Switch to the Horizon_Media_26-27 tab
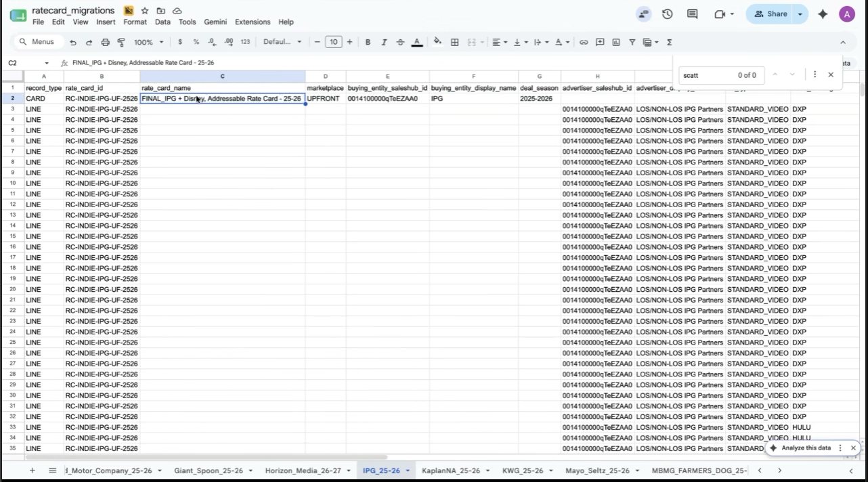This screenshot has width=868, height=482. coord(303,470)
